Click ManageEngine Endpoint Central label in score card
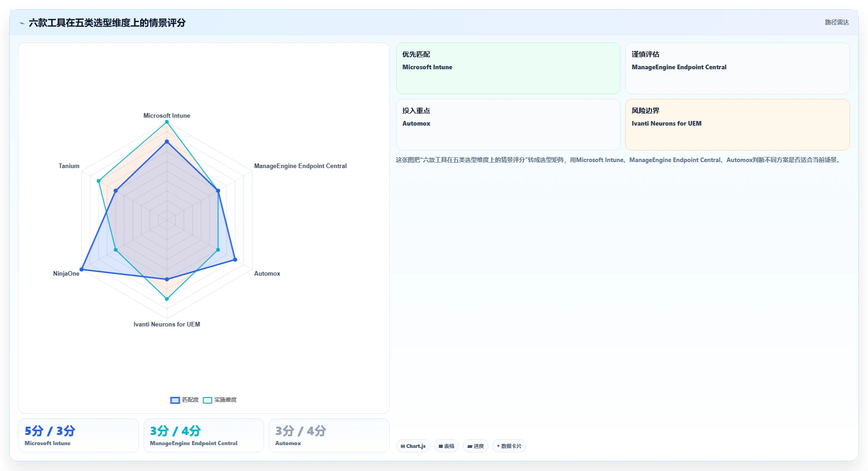The image size is (868, 471). coord(193,443)
